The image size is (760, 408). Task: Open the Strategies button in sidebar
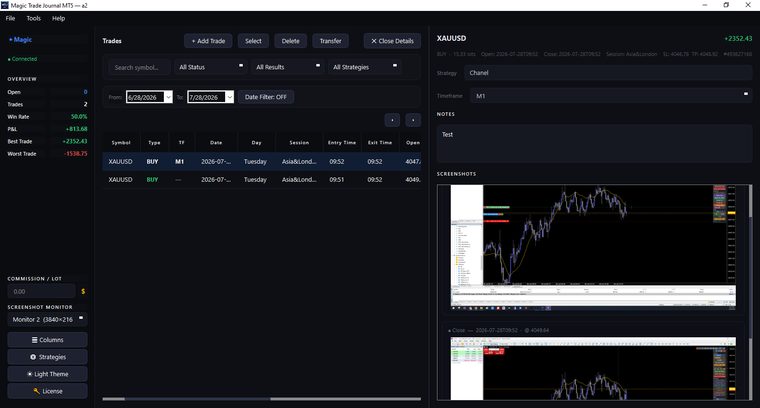(48, 357)
